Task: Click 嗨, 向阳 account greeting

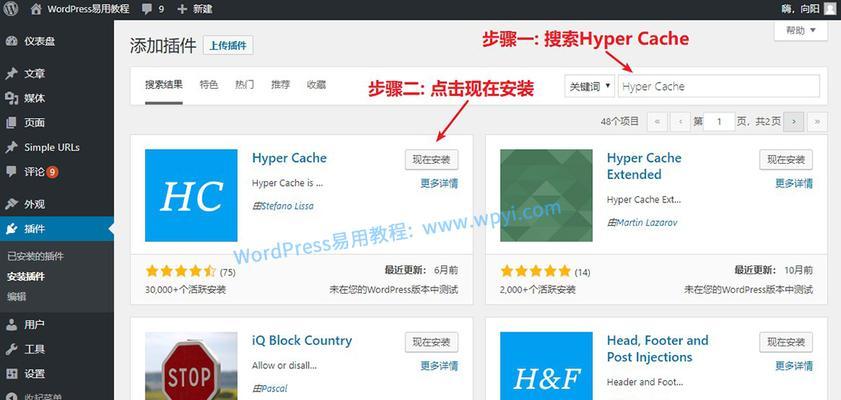Action: pyautogui.click(x=801, y=9)
